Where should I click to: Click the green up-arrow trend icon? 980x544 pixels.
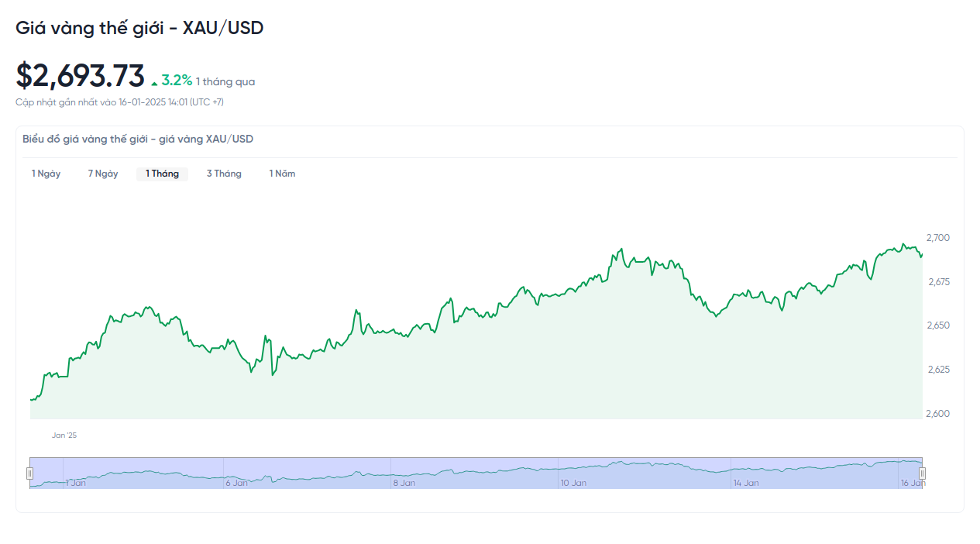point(155,83)
